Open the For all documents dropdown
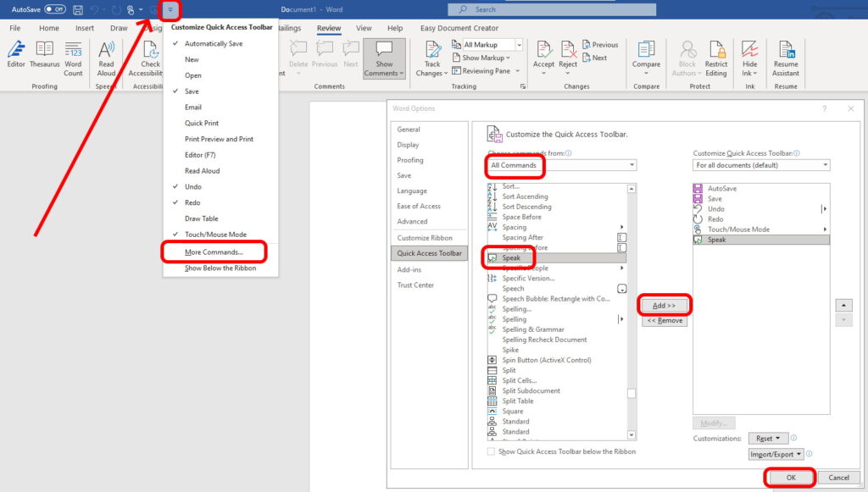Screen dimensions: 868x492 pos(761,165)
